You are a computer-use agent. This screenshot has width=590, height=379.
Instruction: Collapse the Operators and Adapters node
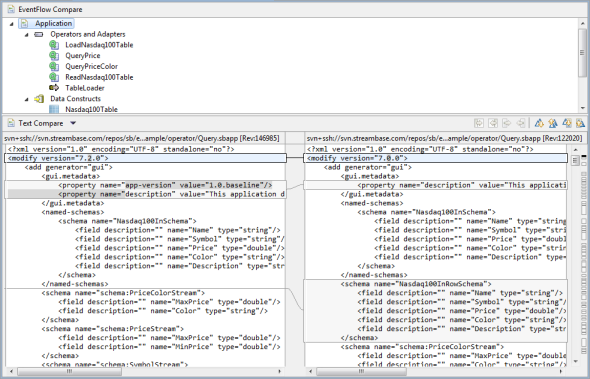pos(27,35)
